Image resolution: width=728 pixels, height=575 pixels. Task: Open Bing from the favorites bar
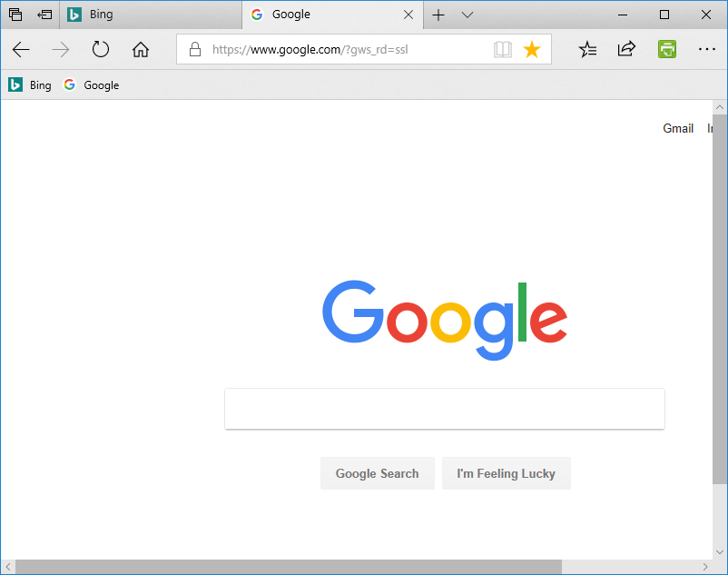tap(30, 85)
